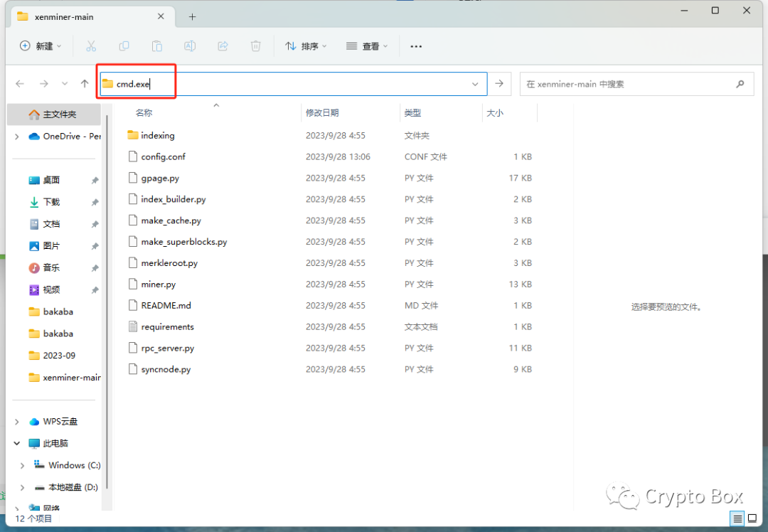Switch to details view icon in status bar
The image size is (768, 532).
[737, 518]
